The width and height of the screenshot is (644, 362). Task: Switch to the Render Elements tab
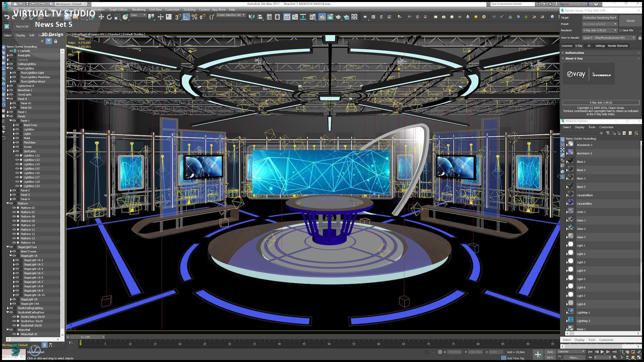coord(618,46)
